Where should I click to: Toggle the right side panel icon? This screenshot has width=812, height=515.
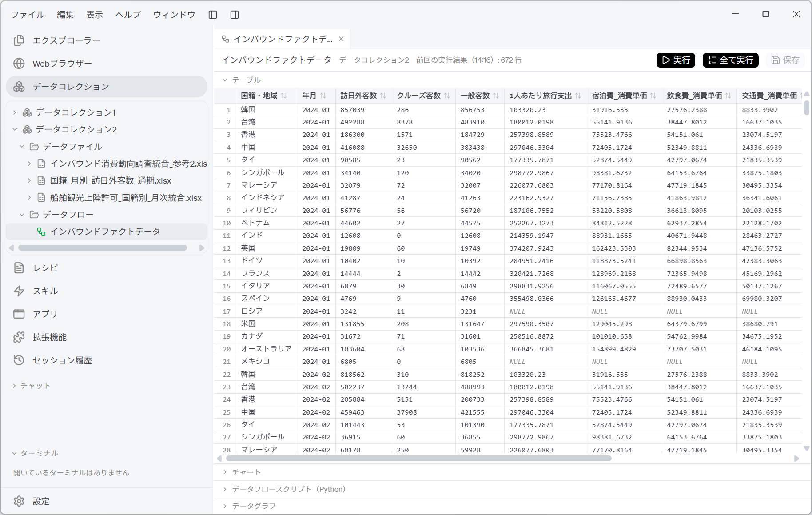(x=235, y=15)
